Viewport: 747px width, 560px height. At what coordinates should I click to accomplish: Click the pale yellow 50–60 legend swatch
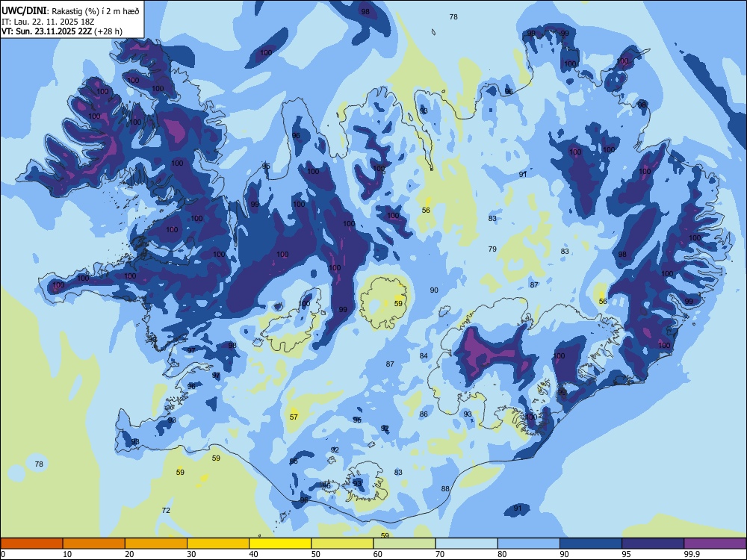(342, 544)
